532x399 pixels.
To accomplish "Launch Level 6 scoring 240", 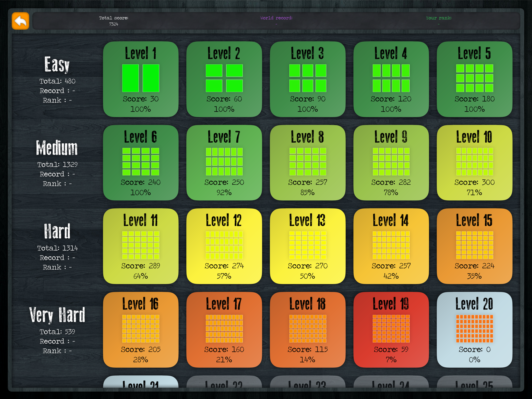I will pyautogui.click(x=141, y=163).
